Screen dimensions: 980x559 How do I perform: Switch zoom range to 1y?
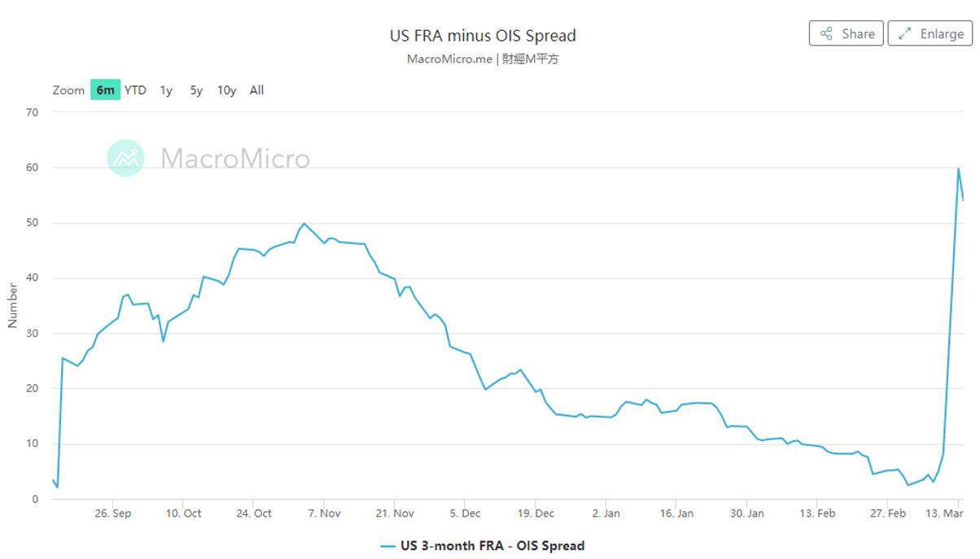coord(166,90)
